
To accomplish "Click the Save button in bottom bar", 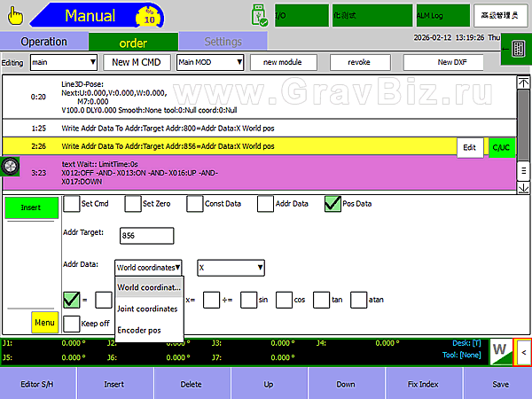I will point(501,385).
